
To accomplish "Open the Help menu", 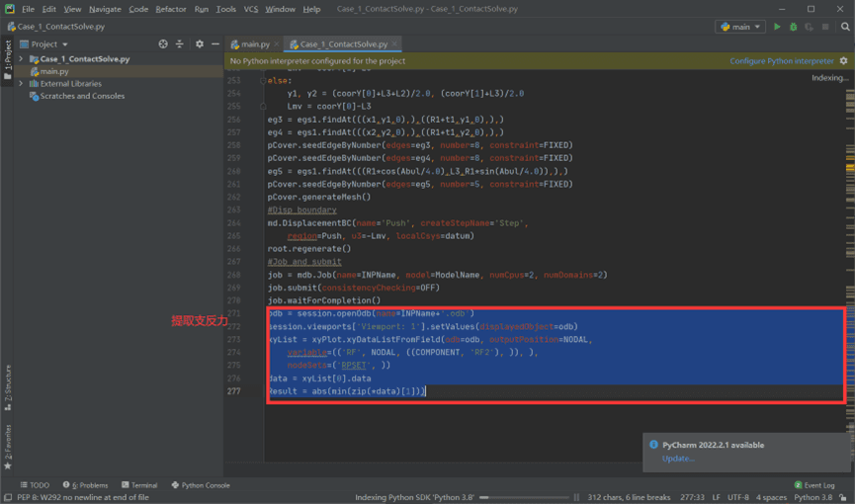I will point(311,9).
